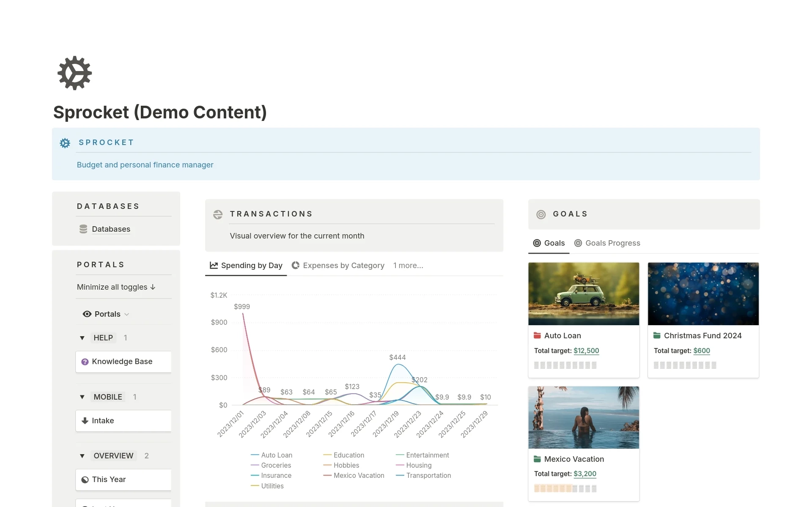This screenshot has width=812, height=507.
Task: Open the Knowledge Base page
Action: click(x=123, y=362)
